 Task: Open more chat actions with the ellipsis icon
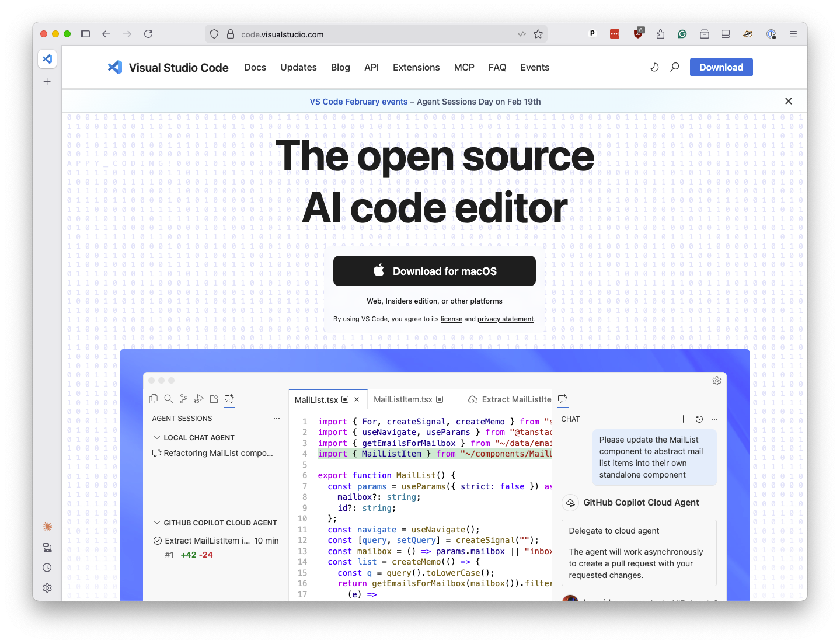click(x=714, y=419)
